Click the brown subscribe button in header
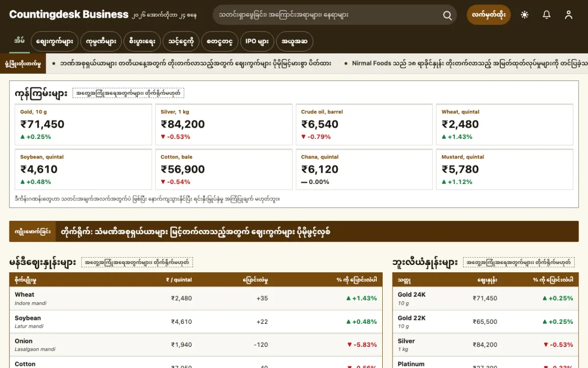 tap(489, 15)
